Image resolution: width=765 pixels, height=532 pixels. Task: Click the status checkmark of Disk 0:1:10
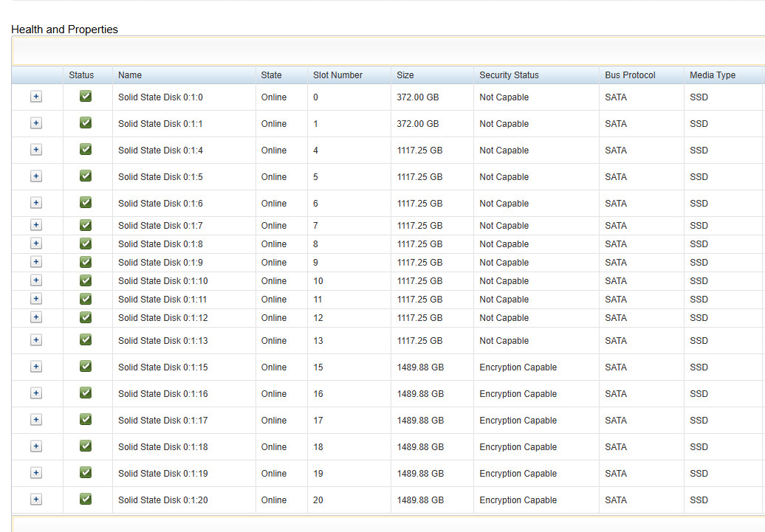click(x=86, y=280)
